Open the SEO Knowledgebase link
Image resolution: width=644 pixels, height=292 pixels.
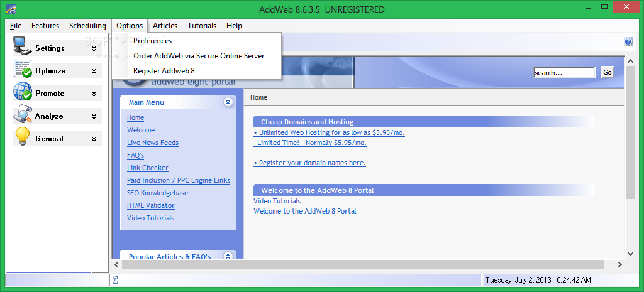[157, 193]
